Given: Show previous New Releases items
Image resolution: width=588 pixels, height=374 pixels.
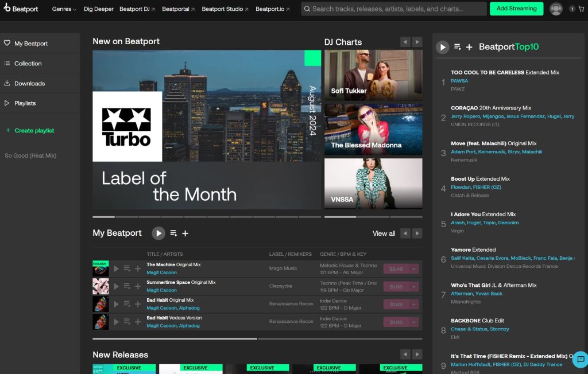Looking at the screenshot, I should tap(405, 354).
